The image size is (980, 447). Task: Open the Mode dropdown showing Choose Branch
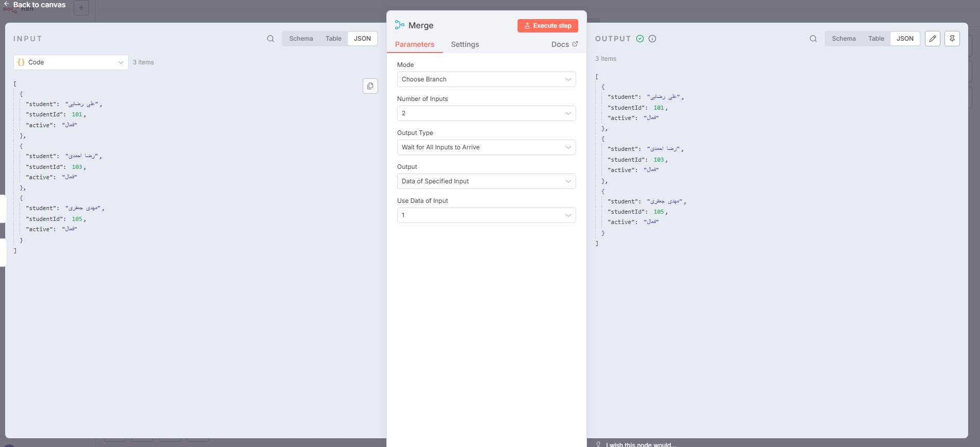coord(486,79)
